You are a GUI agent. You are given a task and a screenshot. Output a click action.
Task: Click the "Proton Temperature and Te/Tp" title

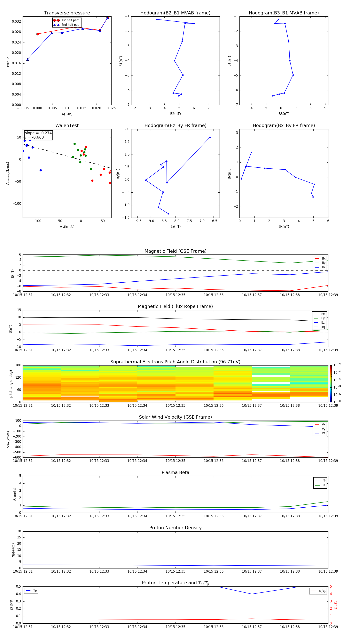175,583
